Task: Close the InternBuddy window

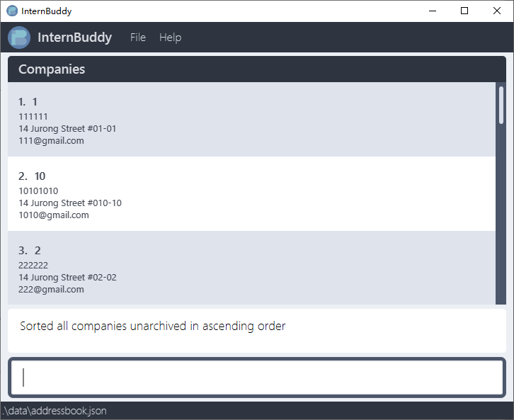Action: tap(496, 11)
